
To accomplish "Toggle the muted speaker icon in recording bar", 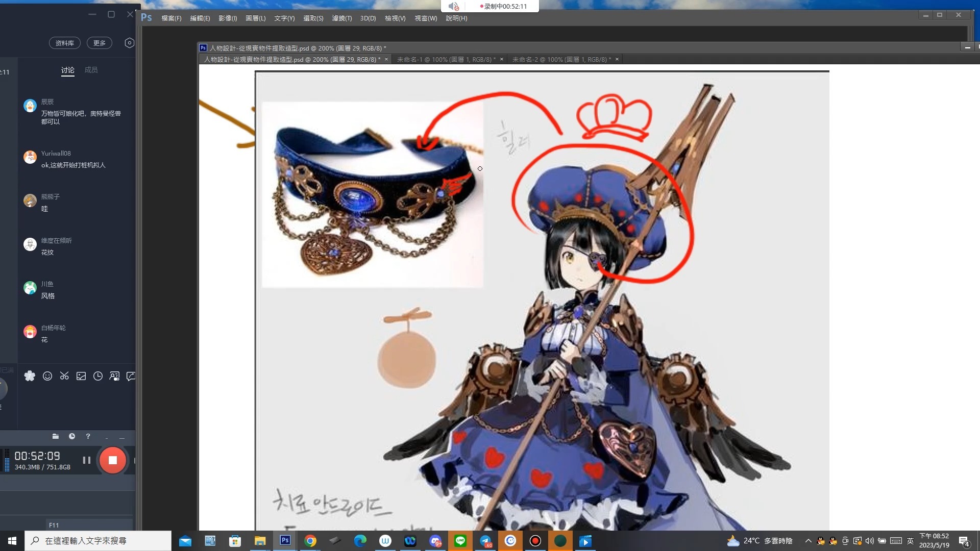I will coord(453,6).
